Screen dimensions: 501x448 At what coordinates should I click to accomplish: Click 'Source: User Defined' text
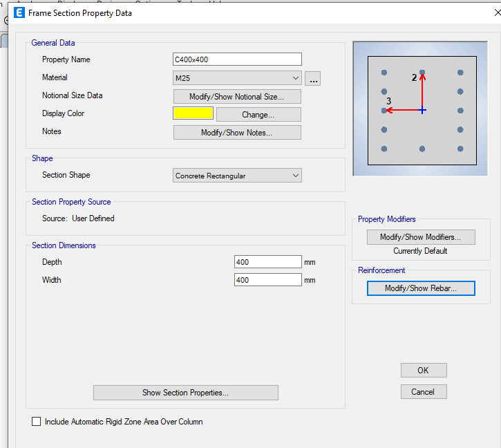click(x=78, y=218)
